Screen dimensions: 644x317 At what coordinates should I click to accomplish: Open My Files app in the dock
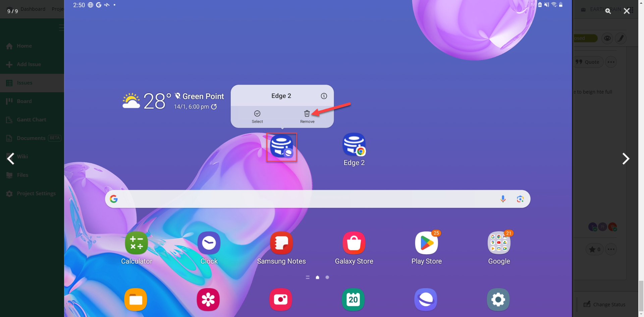136,300
